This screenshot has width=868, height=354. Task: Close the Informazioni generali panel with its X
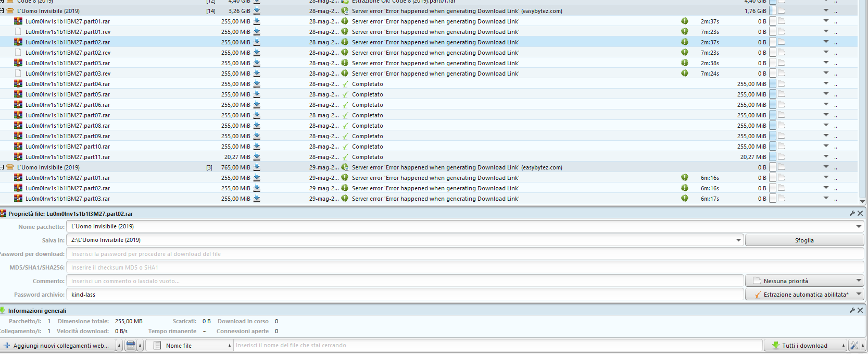860,310
